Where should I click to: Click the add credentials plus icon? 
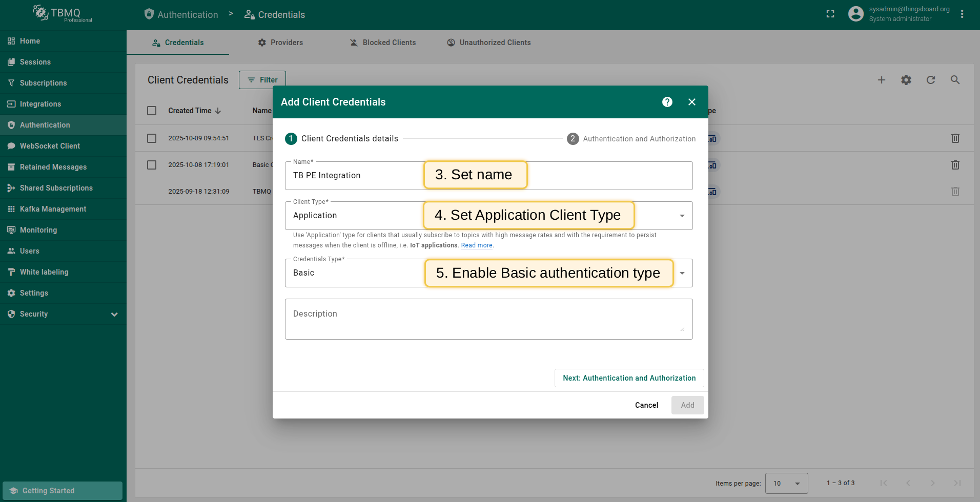(x=882, y=80)
